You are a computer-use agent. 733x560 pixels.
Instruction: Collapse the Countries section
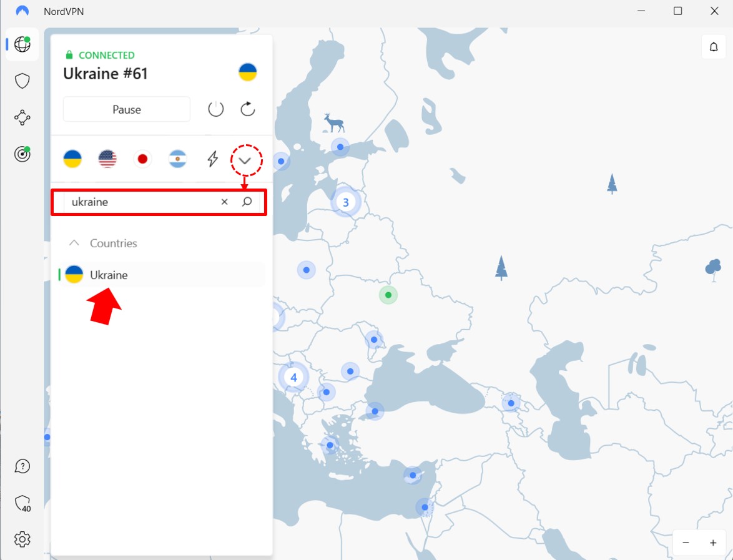74,243
